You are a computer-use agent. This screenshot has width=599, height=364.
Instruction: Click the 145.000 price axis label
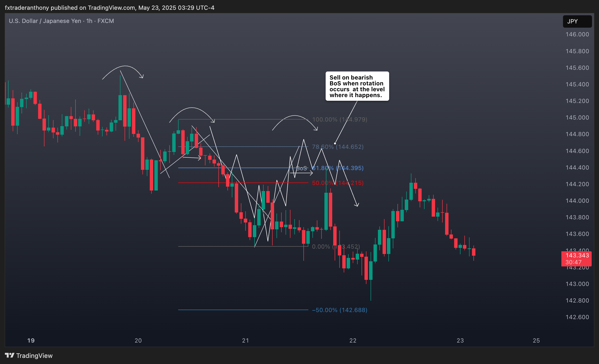point(577,118)
